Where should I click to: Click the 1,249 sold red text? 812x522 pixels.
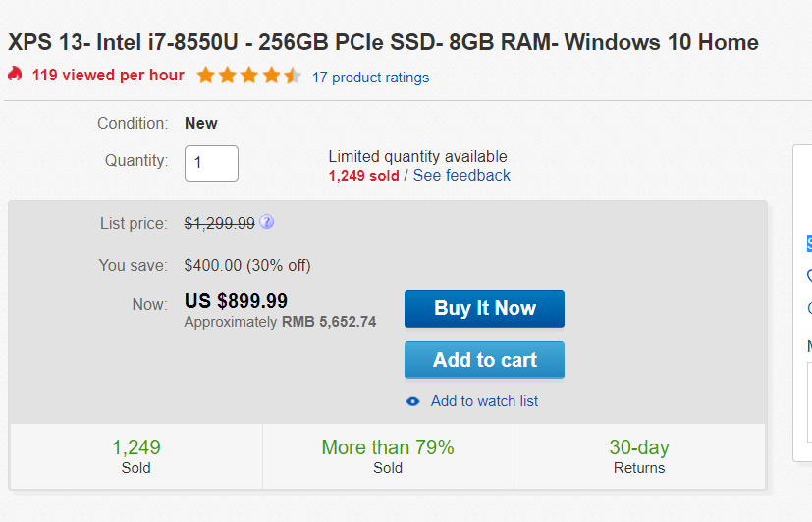(x=364, y=176)
